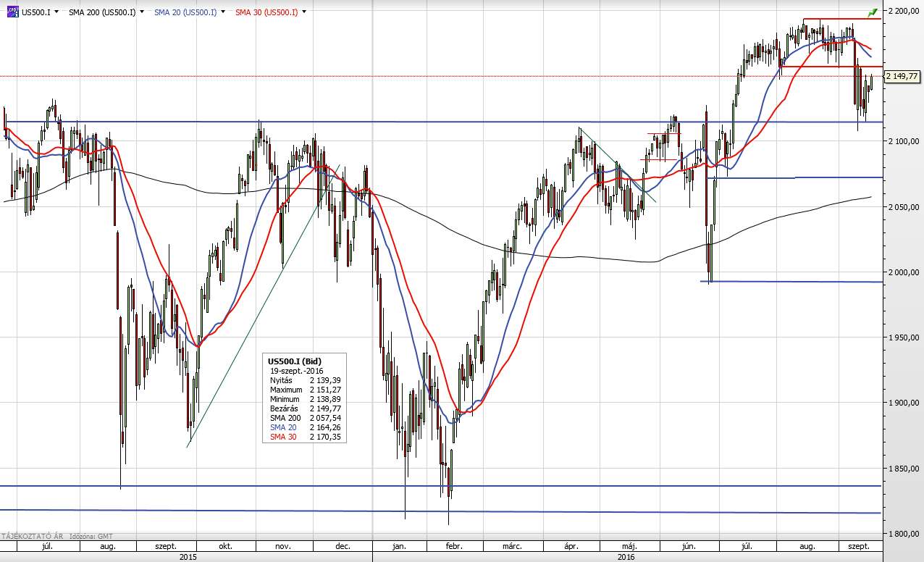The width and height of the screenshot is (924, 562).
Task: Click the red SMA 30 2 170,35 row
Action: [x=304, y=437]
